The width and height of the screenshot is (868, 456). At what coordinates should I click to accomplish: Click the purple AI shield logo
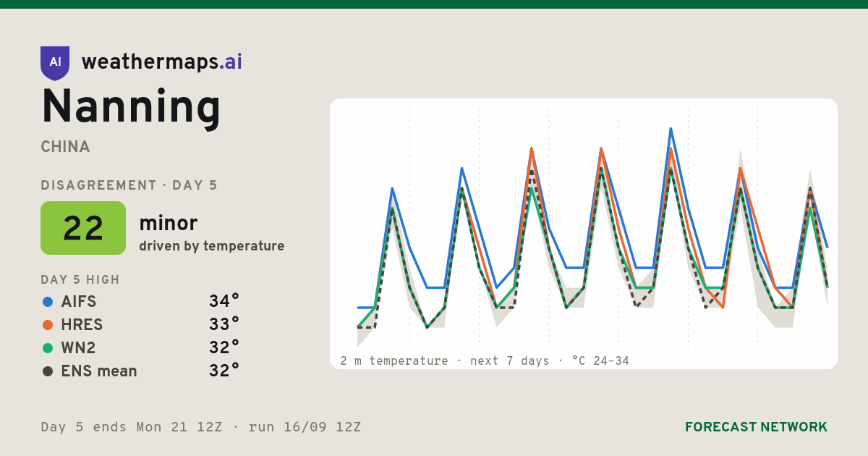55,63
